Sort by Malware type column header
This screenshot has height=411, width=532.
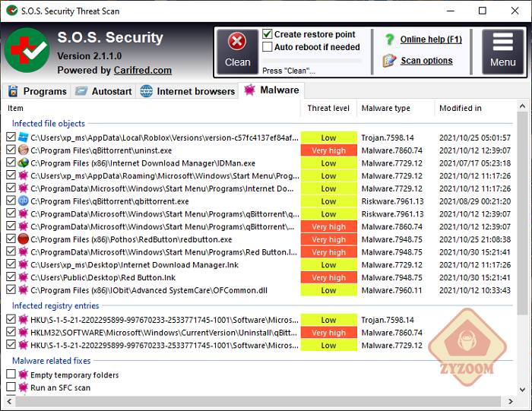click(396, 108)
